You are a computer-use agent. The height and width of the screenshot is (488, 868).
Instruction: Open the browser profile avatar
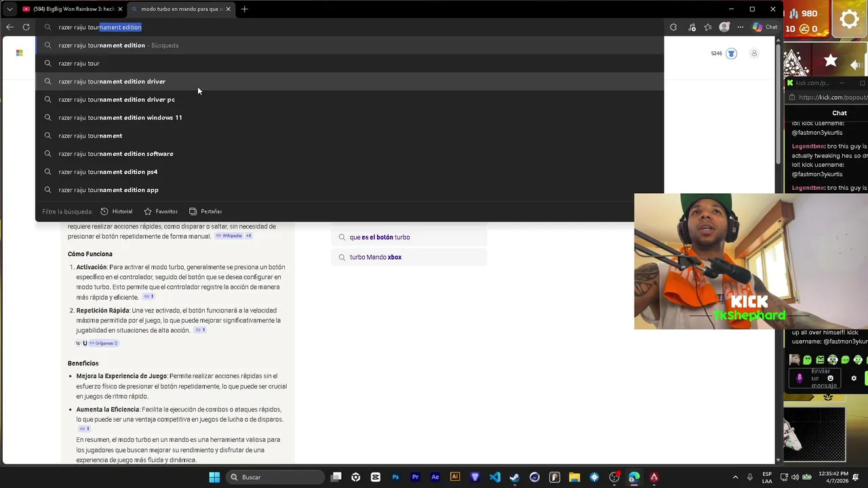(x=724, y=27)
